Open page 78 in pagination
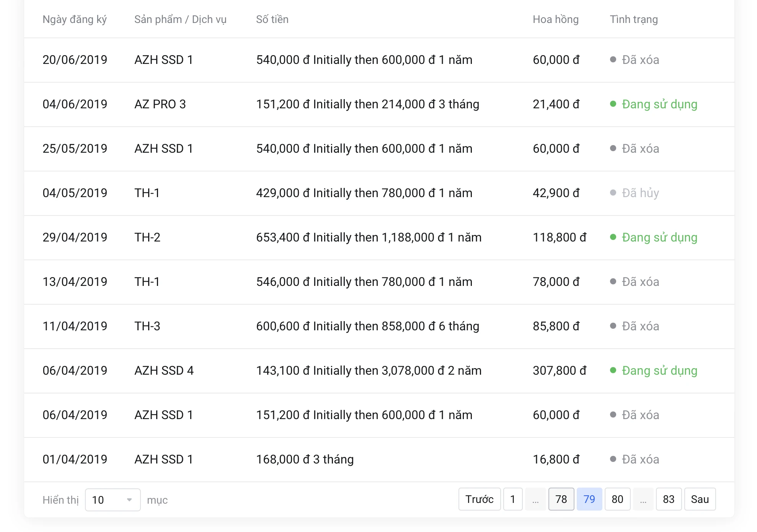 point(561,499)
